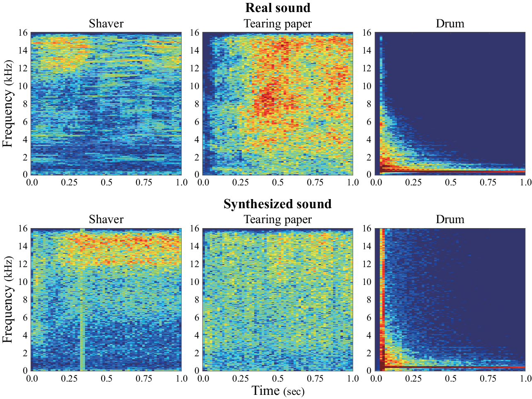The image size is (532, 399).
Task: Open the real Shaver spectrogram
Action: (106, 103)
